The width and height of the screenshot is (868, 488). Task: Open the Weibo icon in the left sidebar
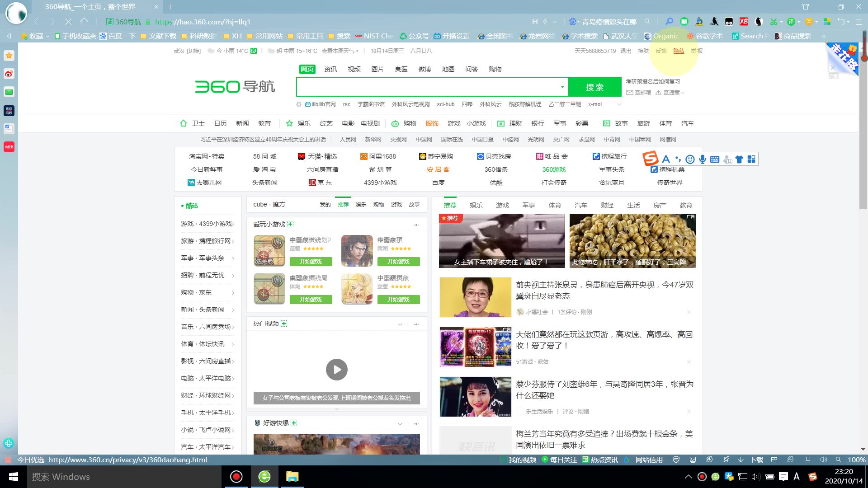coord(9,74)
